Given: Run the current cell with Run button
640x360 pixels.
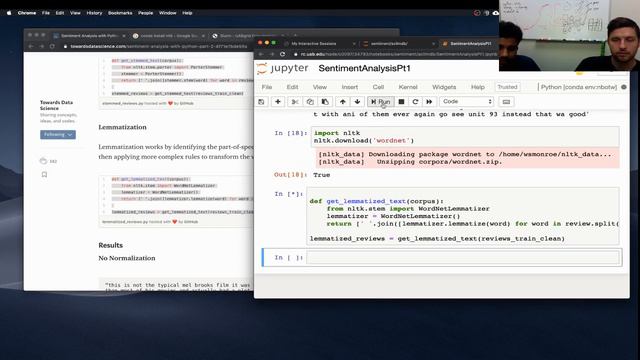Looking at the screenshot, I should 381,102.
